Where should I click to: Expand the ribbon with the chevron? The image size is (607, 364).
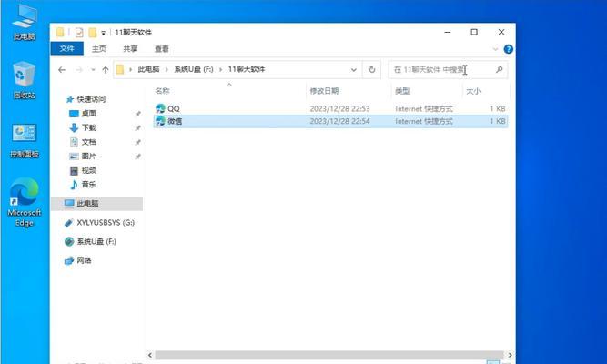point(495,49)
